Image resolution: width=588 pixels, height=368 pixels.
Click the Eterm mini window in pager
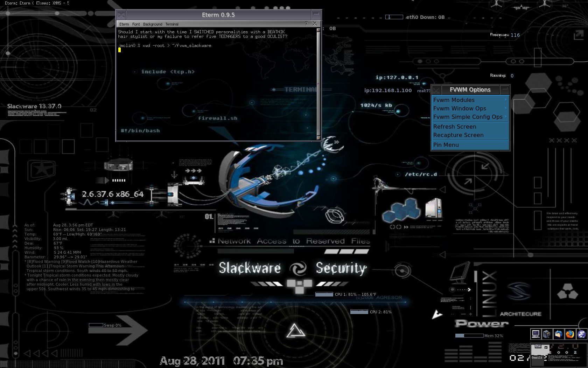pos(538,346)
